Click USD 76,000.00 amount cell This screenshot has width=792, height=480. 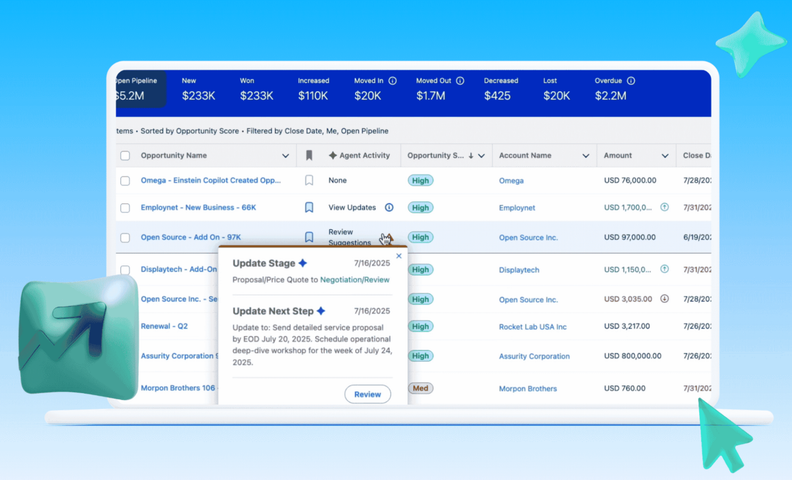(x=630, y=180)
